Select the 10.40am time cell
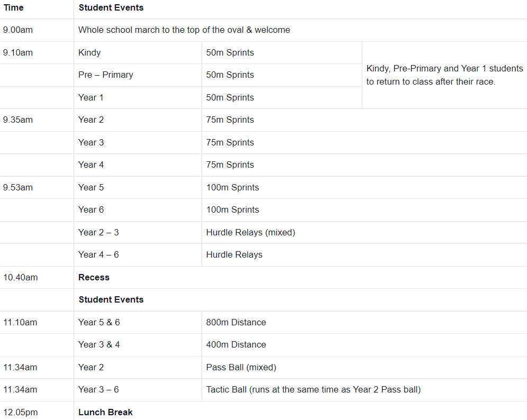Image resolution: width=527 pixels, height=420 pixels. pyautogui.click(x=20, y=277)
